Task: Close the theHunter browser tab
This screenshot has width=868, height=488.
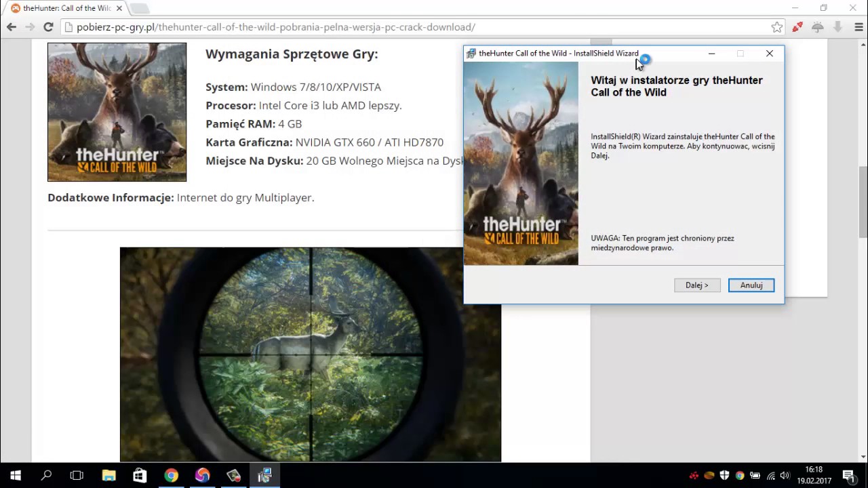Action: [x=119, y=8]
